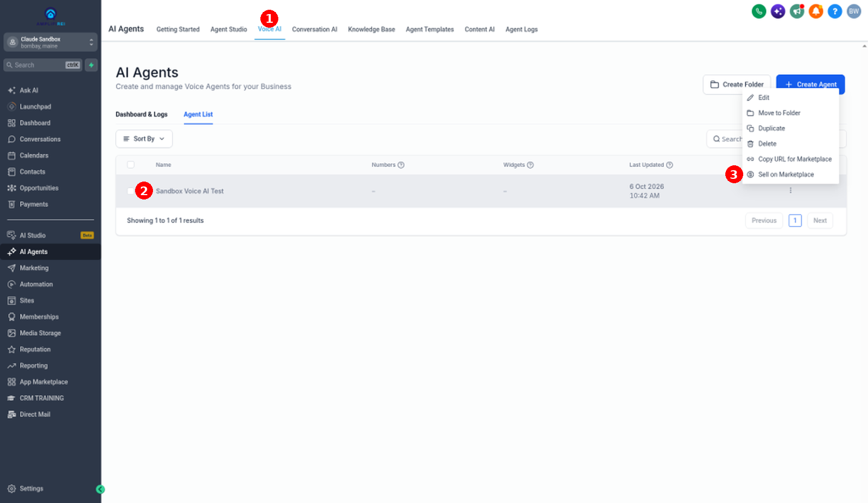Switch to the Dashboard & Logs tab
868x503 pixels.
pyautogui.click(x=142, y=114)
